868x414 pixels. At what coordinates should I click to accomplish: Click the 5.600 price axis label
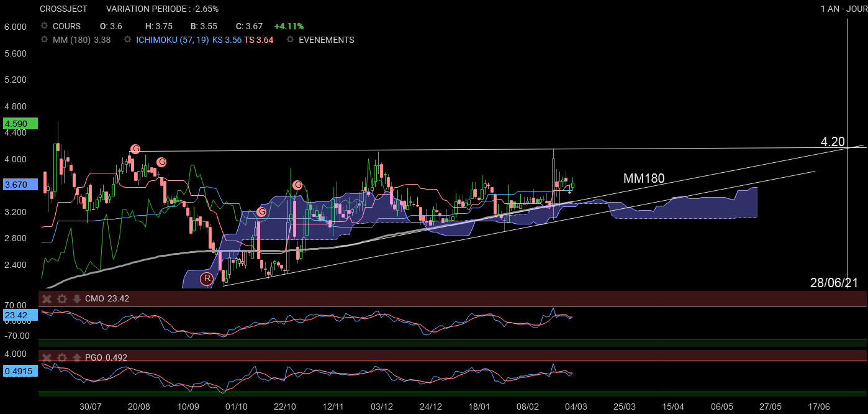(16, 53)
